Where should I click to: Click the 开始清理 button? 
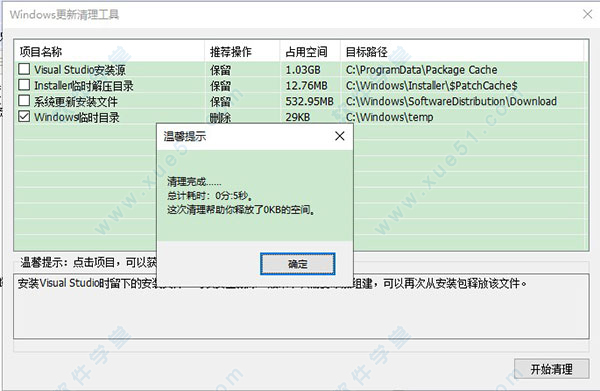point(551,369)
